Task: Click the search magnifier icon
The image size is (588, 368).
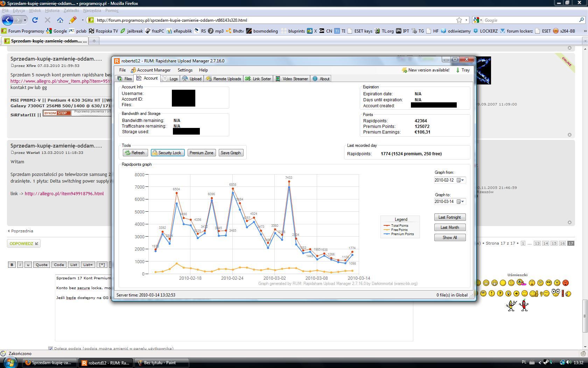Action: point(582,20)
